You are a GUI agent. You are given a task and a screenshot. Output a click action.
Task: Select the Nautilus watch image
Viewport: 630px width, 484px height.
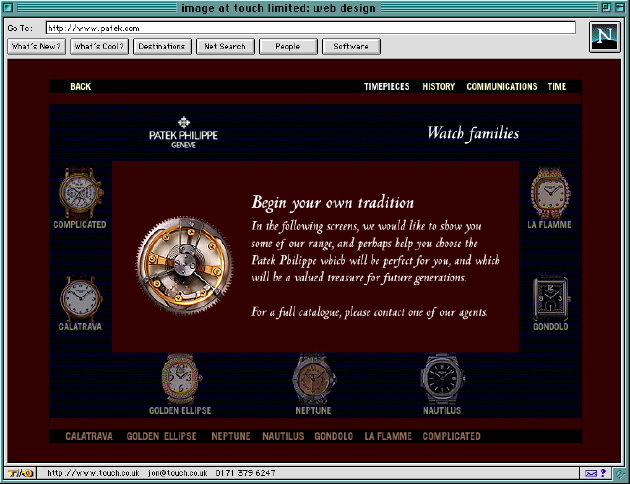442,379
